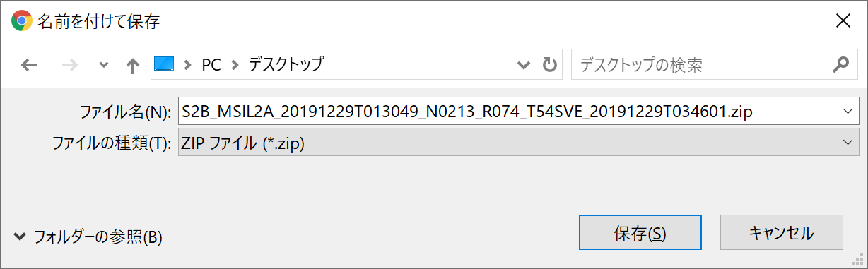
Task: Click the Chrome icon in title bar
Action: (21, 21)
